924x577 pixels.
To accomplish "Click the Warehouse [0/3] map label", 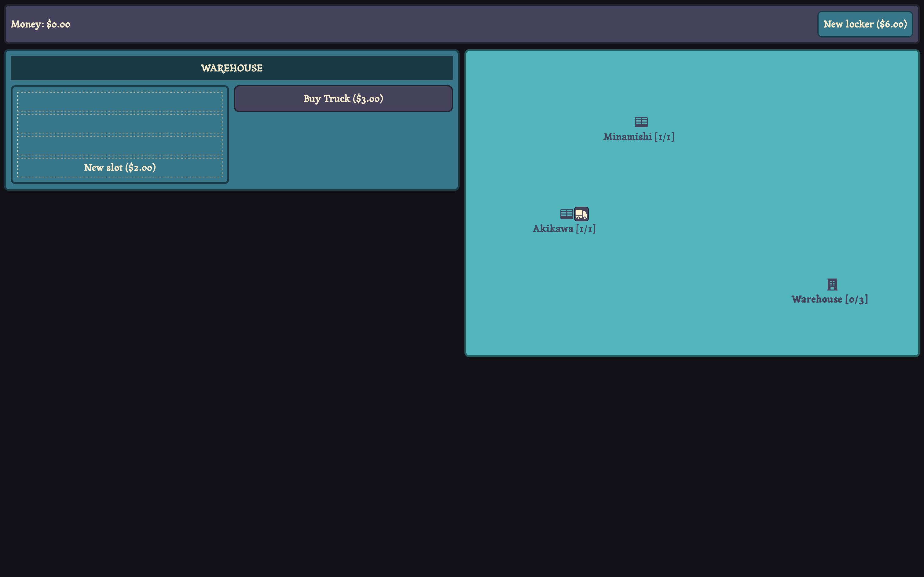I will 829,299.
